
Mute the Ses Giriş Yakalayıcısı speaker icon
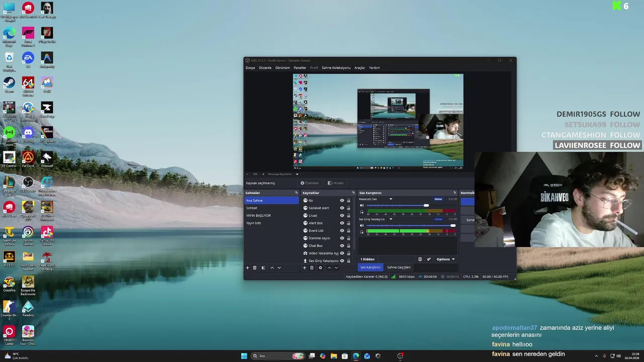[361, 225]
